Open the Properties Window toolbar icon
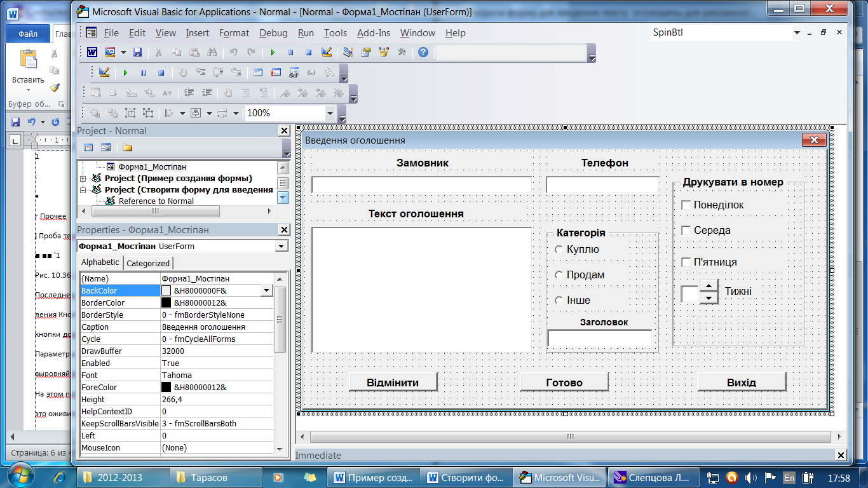868x488 pixels. pos(366,52)
